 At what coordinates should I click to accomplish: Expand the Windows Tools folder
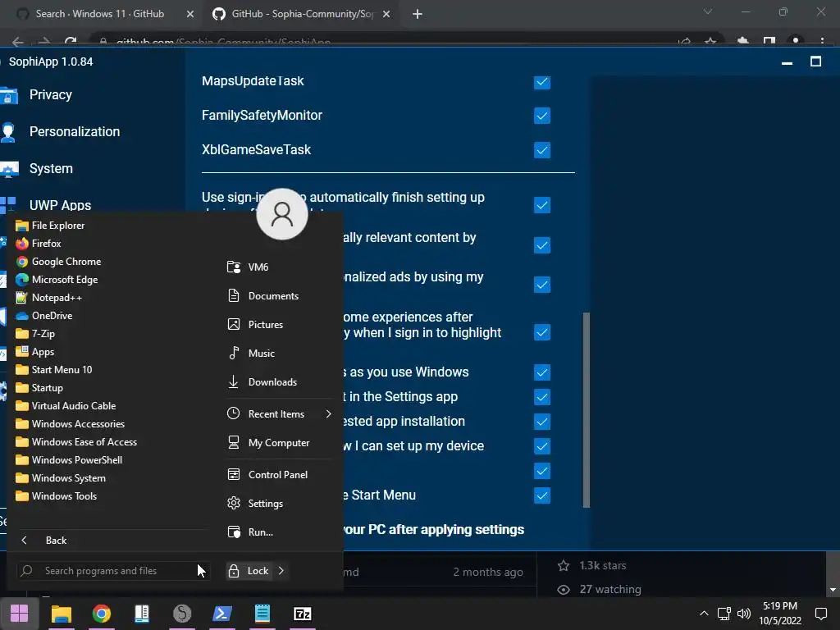57,496
